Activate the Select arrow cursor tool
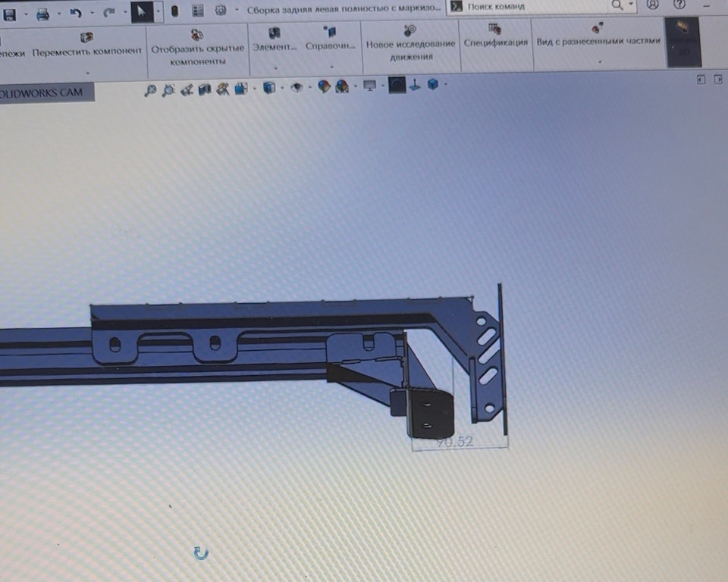Viewport: 728px width, 582px height. point(142,12)
